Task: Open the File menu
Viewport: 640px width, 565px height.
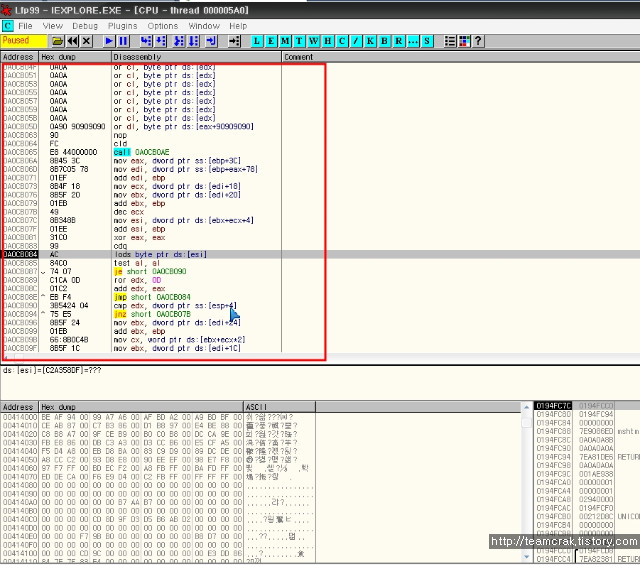Action: [25, 26]
